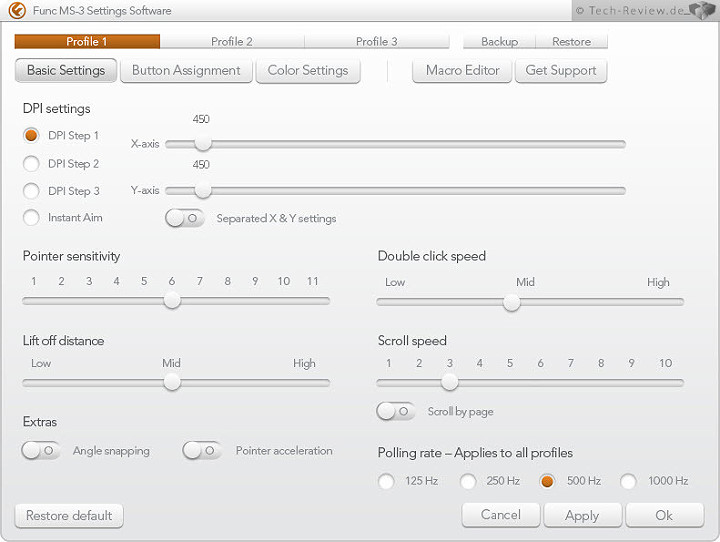Click the 450 value above Y-axis slider
The height and width of the screenshot is (542, 720).
click(x=201, y=164)
